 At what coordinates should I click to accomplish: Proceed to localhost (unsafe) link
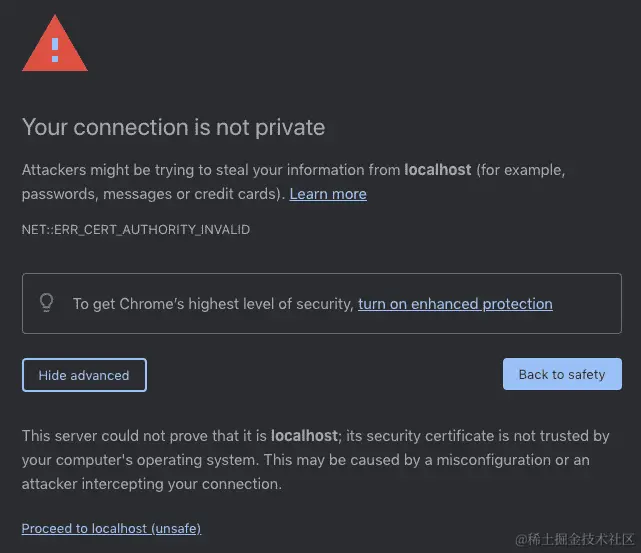click(111, 528)
